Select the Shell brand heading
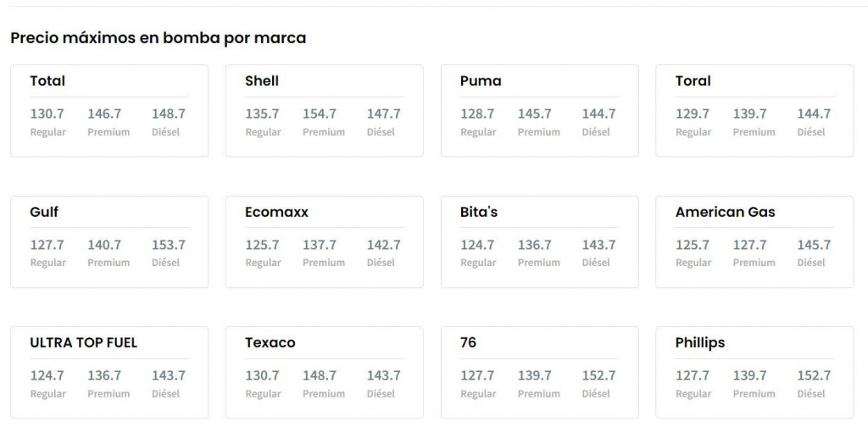Image resolution: width=868 pixels, height=444 pixels. tap(262, 81)
